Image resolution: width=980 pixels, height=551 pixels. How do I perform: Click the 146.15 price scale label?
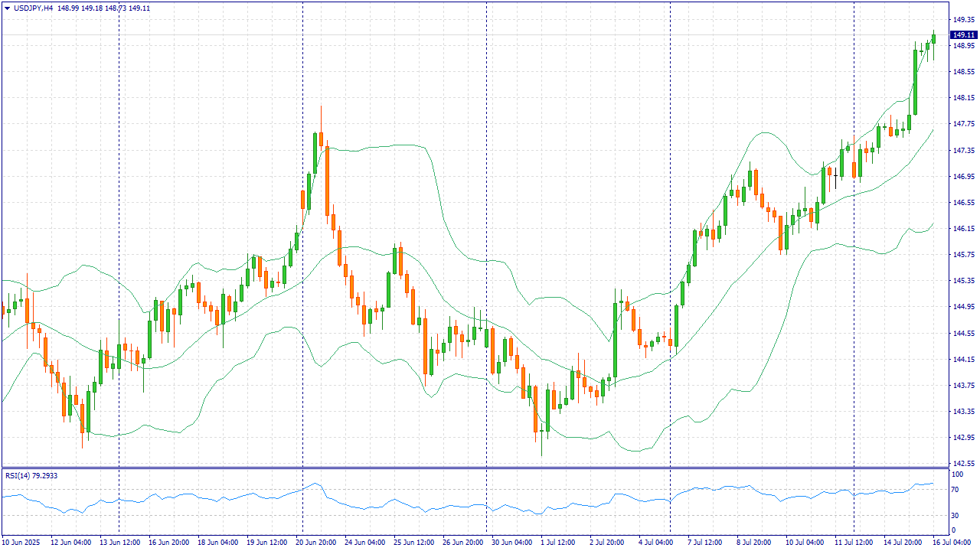[x=962, y=229]
